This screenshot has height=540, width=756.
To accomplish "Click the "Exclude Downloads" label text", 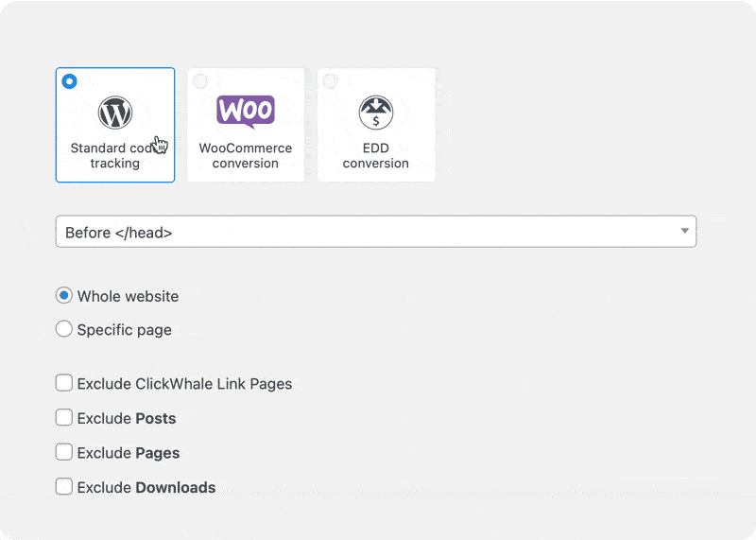I will tap(146, 487).
